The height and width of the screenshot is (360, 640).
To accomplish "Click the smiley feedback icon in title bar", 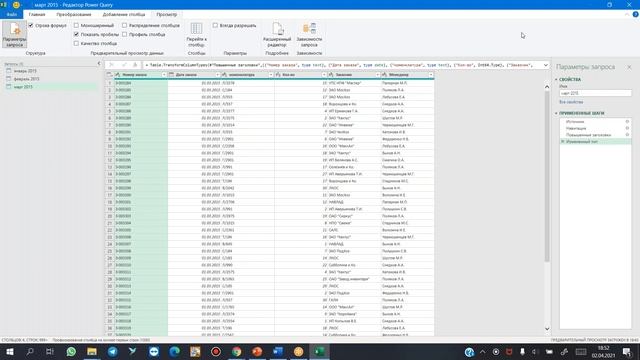I will [16, 5].
